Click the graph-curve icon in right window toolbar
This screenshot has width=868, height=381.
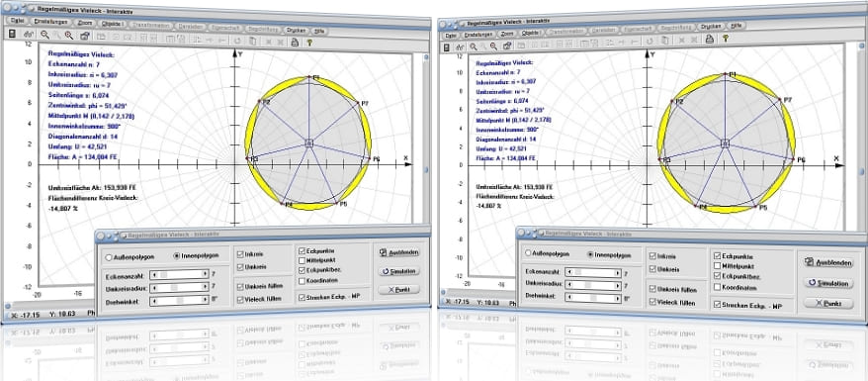tap(461, 48)
